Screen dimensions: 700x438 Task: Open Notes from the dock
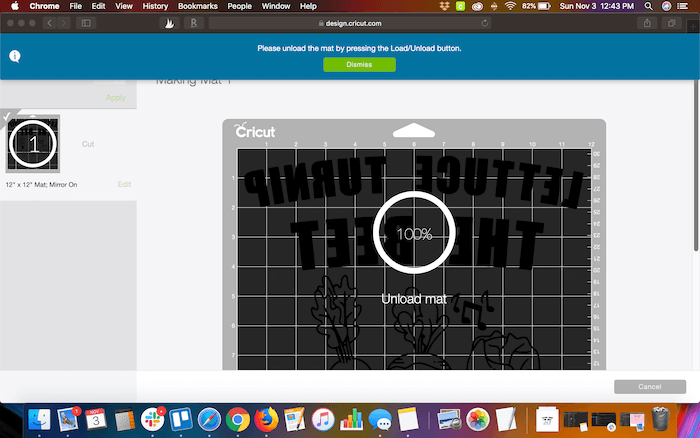point(408,420)
